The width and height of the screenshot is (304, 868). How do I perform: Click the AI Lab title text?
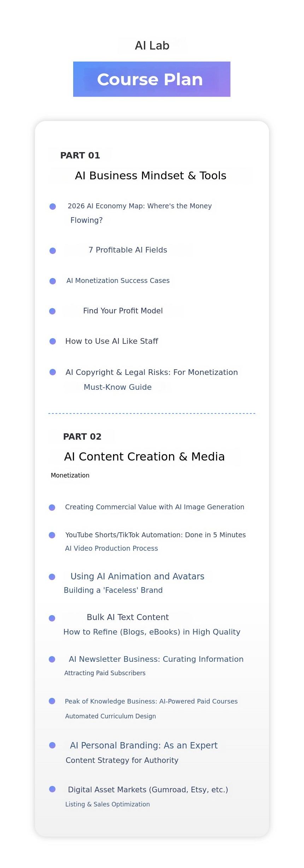click(x=152, y=46)
